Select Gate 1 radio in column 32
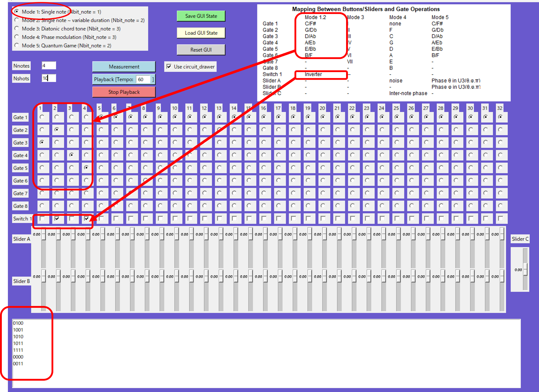The height and width of the screenshot is (392, 539). point(500,117)
